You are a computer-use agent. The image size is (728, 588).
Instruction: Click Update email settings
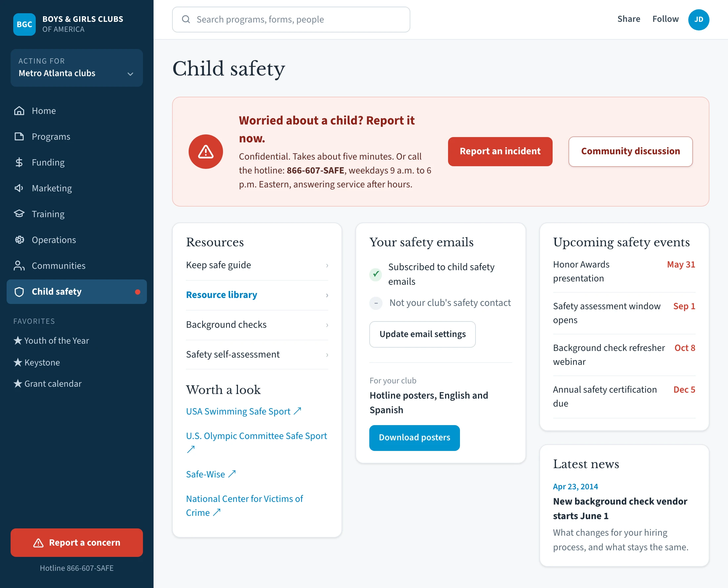pyautogui.click(x=422, y=334)
